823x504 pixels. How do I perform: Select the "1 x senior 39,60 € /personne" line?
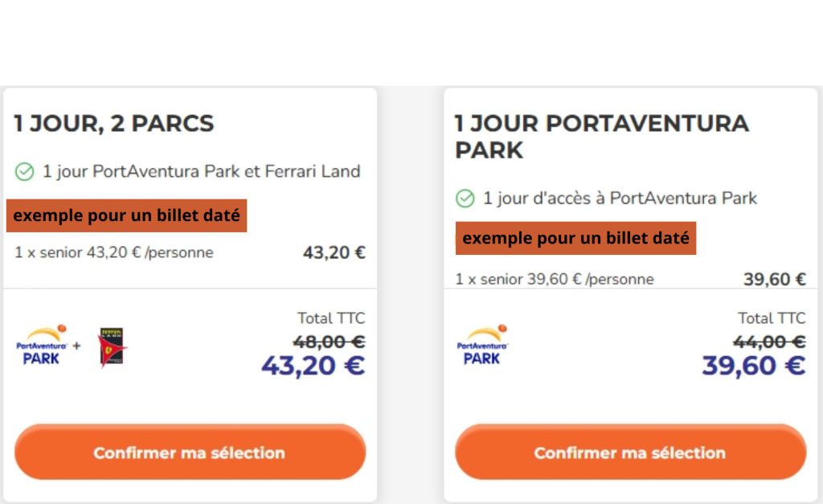coord(555,279)
